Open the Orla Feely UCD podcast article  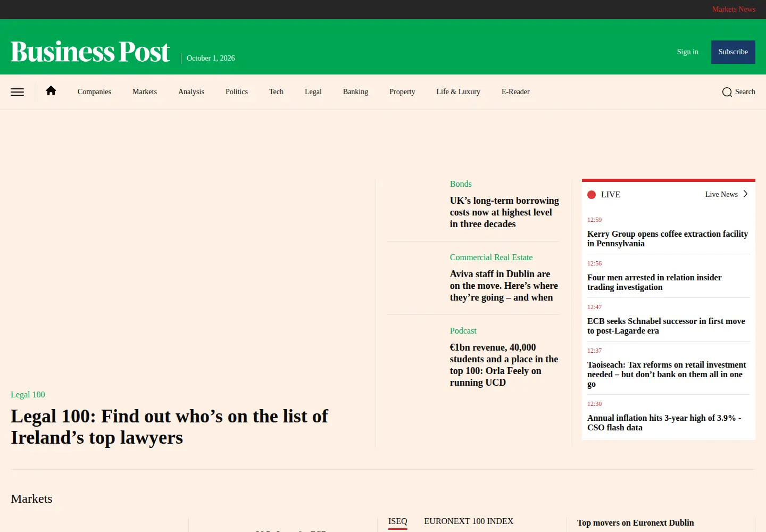pyautogui.click(x=504, y=365)
